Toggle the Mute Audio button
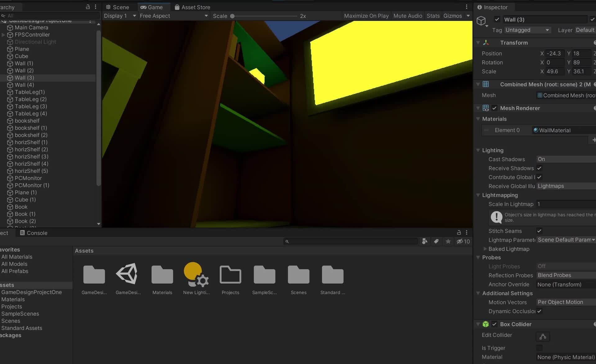The width and height of the screenshot is (596, 364). (408, 16)
